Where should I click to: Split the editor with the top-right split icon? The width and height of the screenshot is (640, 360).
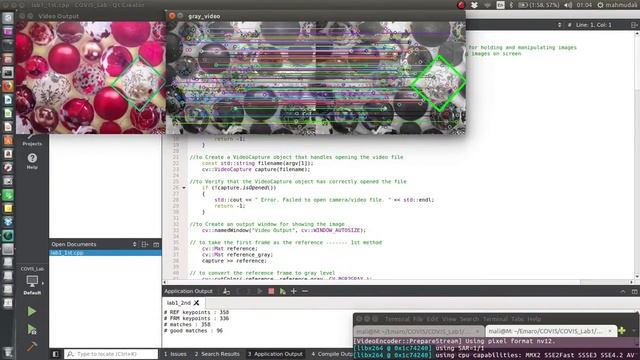634,25
